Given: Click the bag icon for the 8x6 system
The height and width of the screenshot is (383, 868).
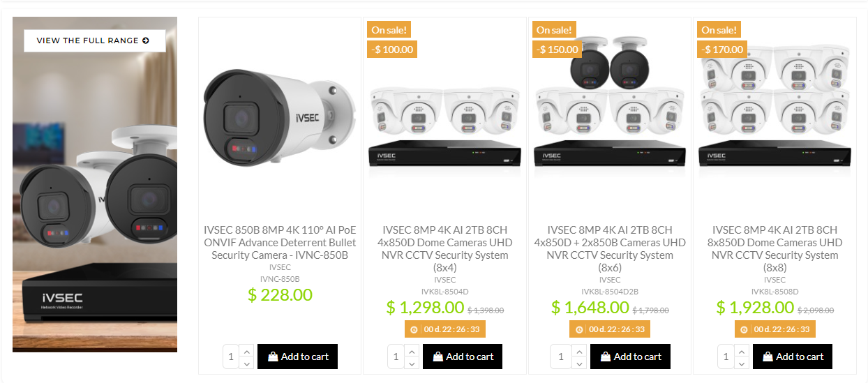Looking at the screenshot, I should pos(606,356).
